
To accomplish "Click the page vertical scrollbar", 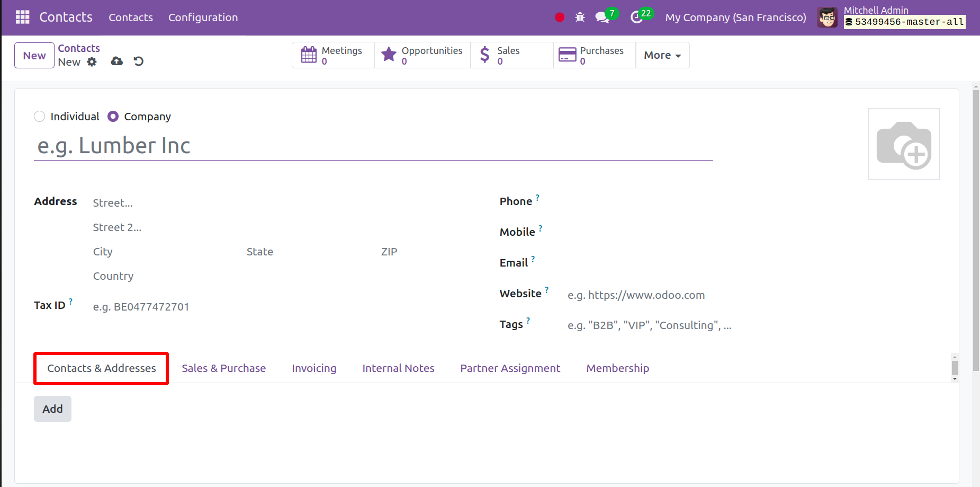I will (x=976, y=231).
